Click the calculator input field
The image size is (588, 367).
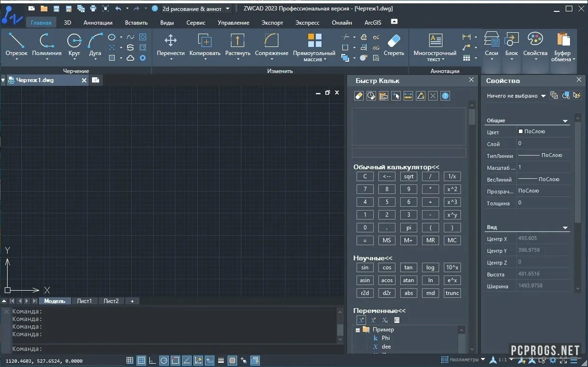click(409, 153)
